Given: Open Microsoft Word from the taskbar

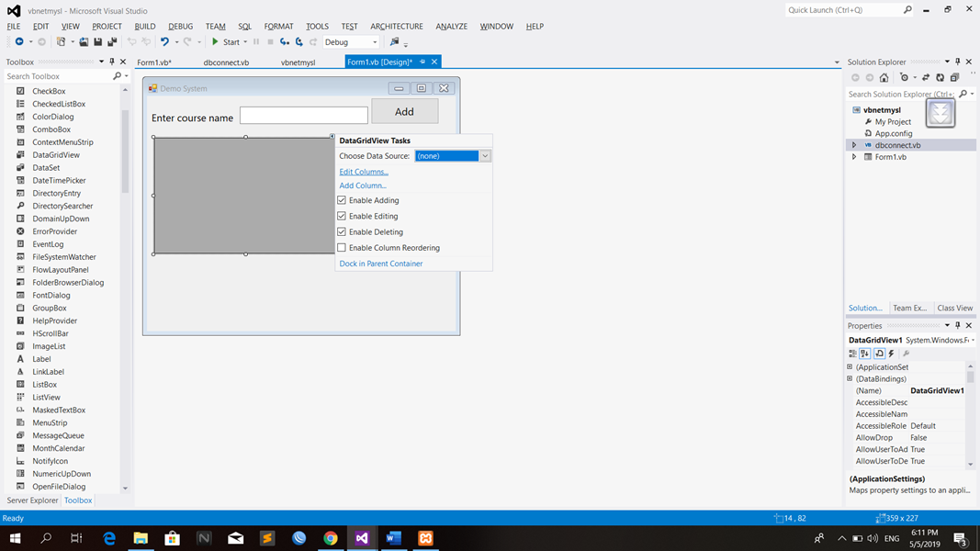Looking at the screenshot, I should [x=394, y=538].
